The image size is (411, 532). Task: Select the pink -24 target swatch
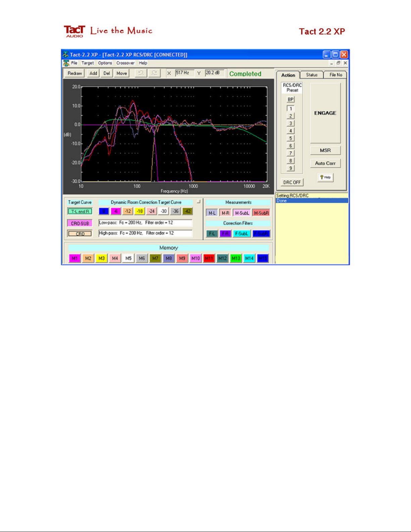point(152,211)
